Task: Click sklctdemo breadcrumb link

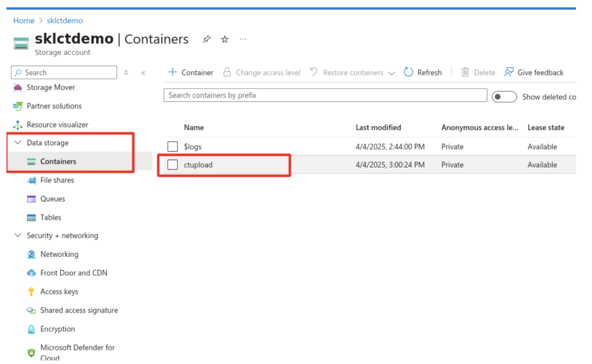Action: [x=65, y=20]
